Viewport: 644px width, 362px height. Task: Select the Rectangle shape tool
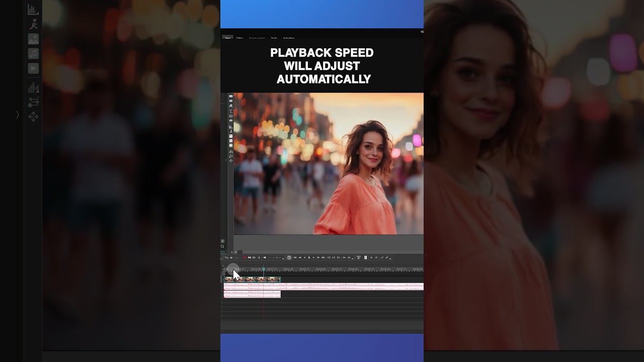[231, 96]
